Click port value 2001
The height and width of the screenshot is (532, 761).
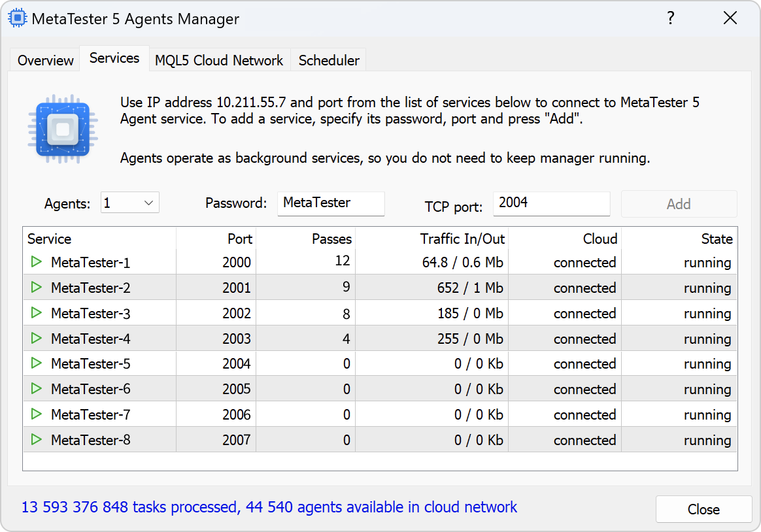[x=237, y=288]
